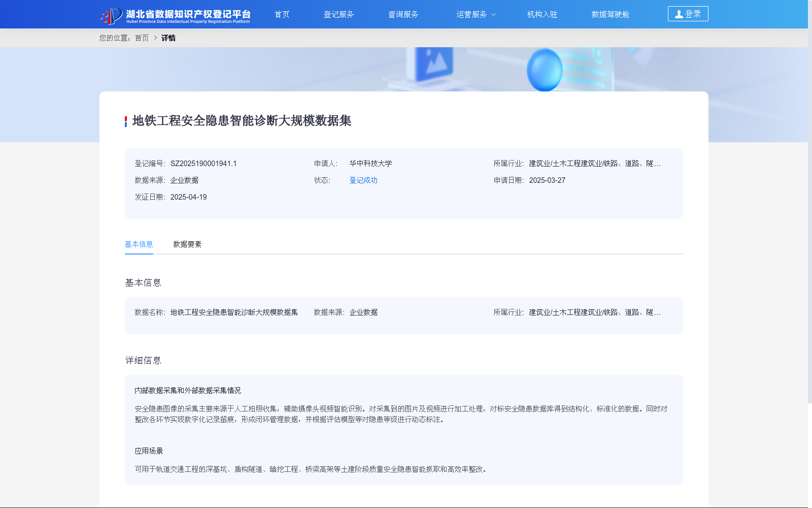Click the 应用场景 heading
812x508 pixels.
click(x=149, y=451)
